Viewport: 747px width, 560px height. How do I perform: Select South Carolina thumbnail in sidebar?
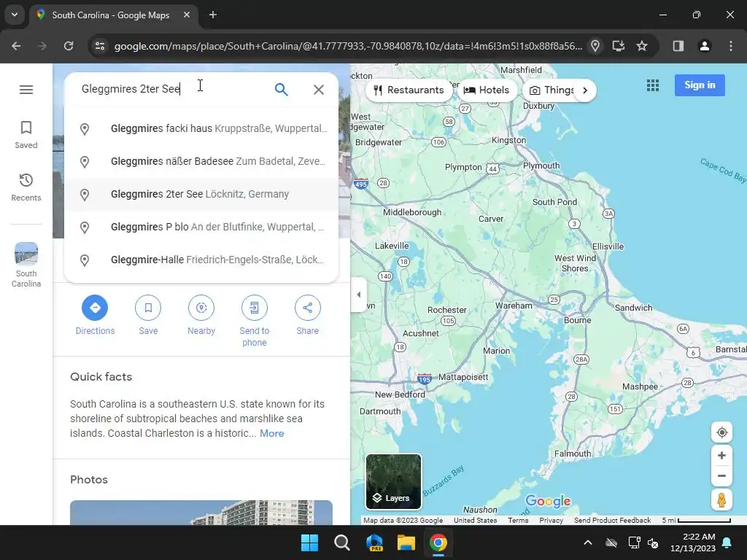[x=26, y=265]
